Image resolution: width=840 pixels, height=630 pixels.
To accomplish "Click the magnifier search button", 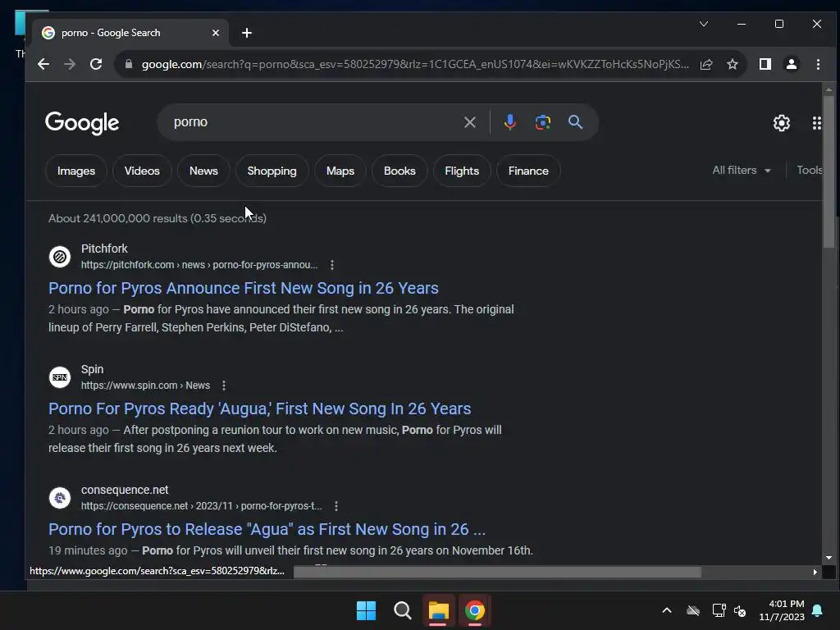I will tap(575, 122).
